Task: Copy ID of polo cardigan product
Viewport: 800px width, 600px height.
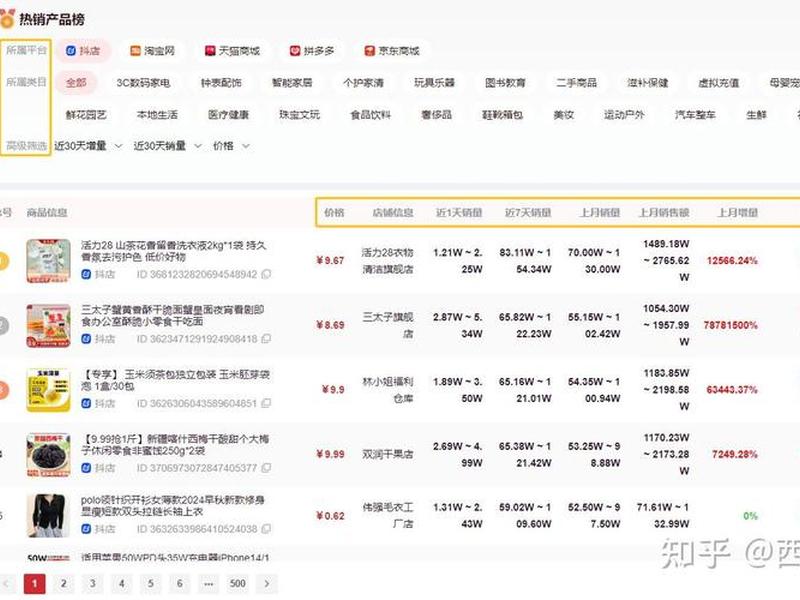Action: (266, 529)
